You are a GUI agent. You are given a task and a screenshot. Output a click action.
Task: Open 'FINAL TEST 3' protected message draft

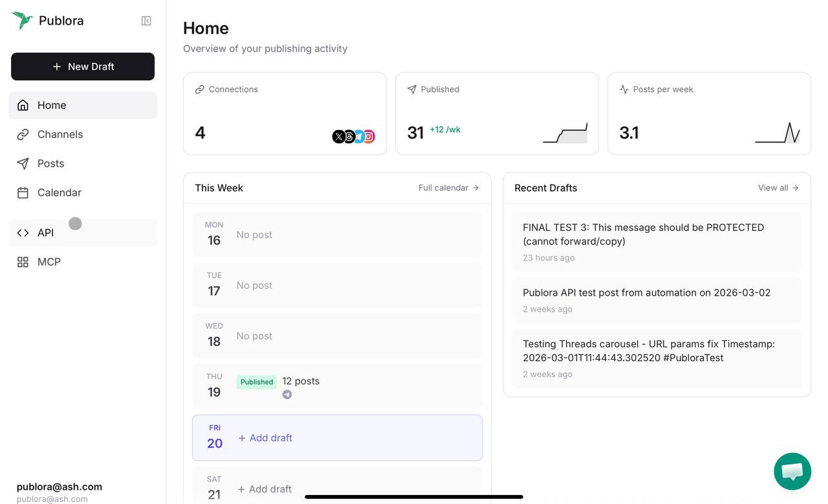[x=657, y=242]
